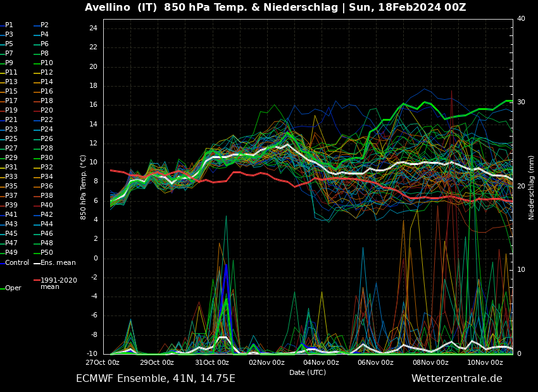
Task: Select the Ens. mean legend entry
Action: 58,262
